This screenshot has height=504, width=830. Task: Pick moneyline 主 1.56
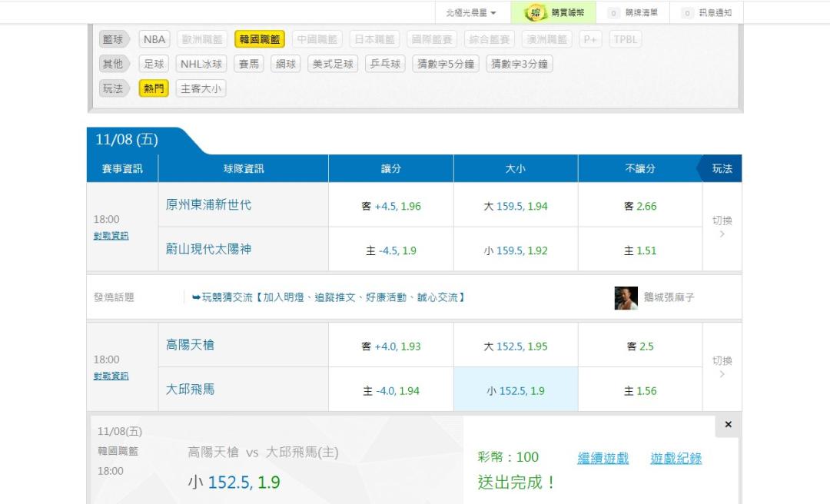[640, 391]
